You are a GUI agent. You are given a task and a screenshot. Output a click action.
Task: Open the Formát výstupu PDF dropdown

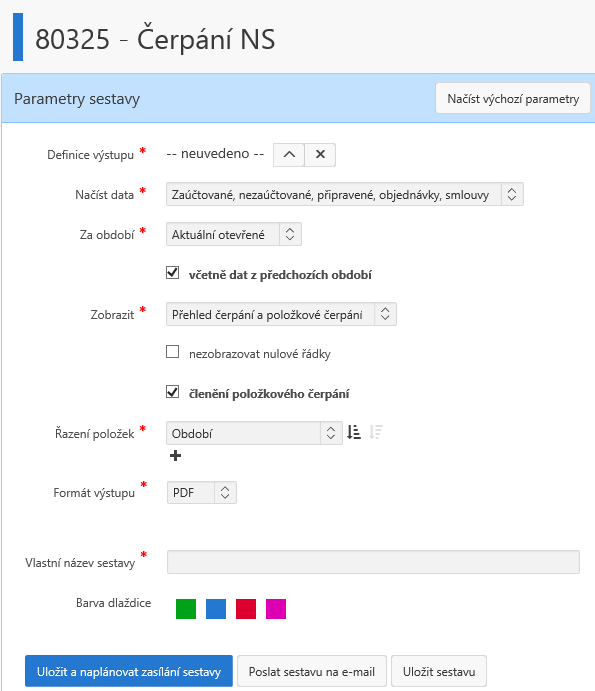point(202,492)
